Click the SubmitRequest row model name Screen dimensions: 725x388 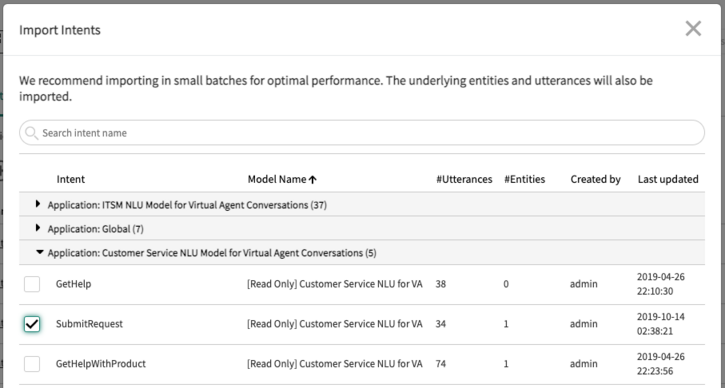tap(335, 324)
